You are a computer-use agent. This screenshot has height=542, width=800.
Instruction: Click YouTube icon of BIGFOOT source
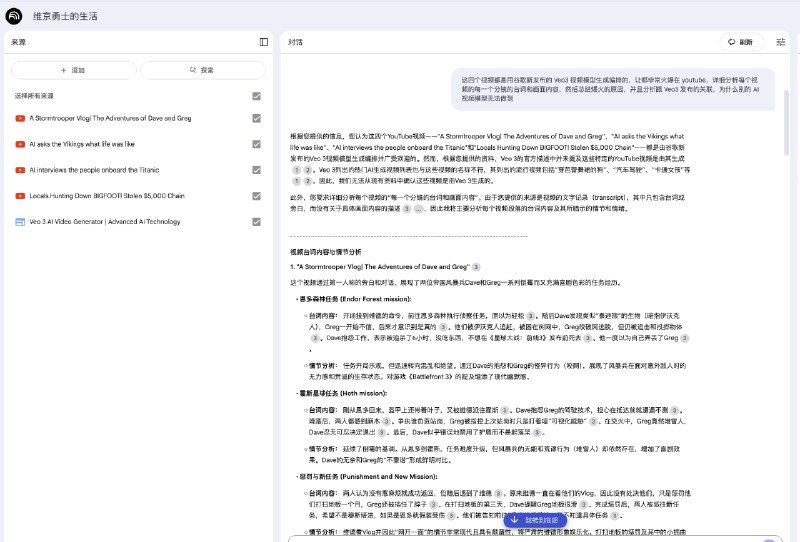20,196
